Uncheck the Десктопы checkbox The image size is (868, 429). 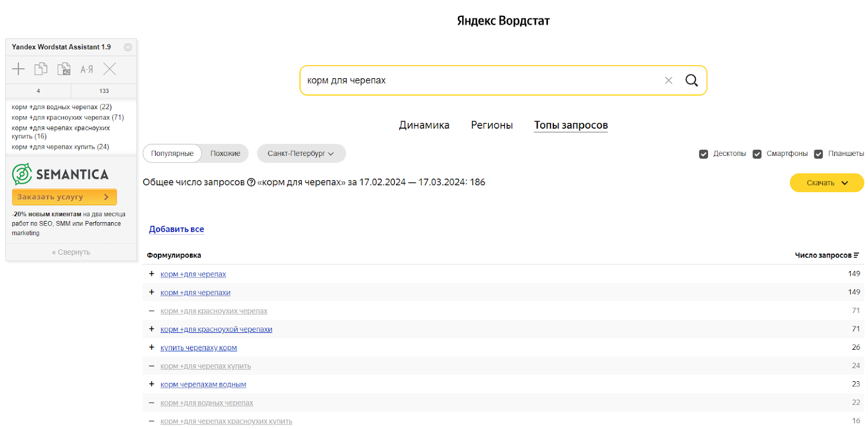coord(704,154)
